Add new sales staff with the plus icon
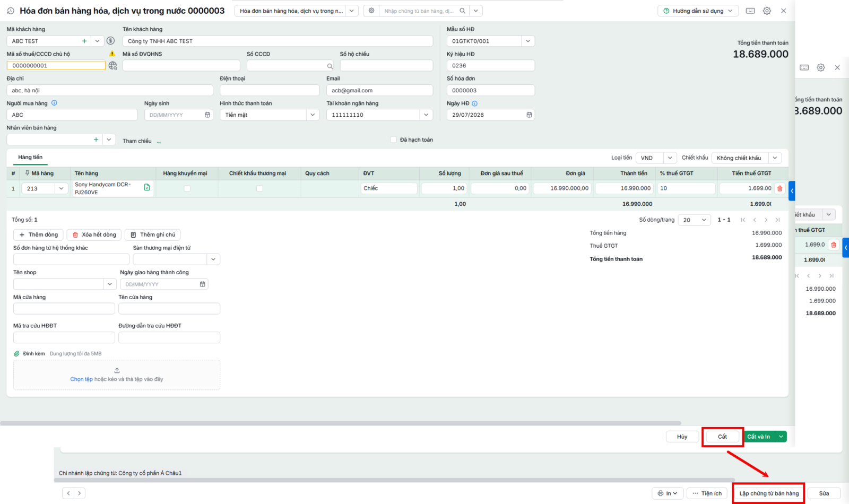This screenshot has width=849, height=504. pos(96,140)
